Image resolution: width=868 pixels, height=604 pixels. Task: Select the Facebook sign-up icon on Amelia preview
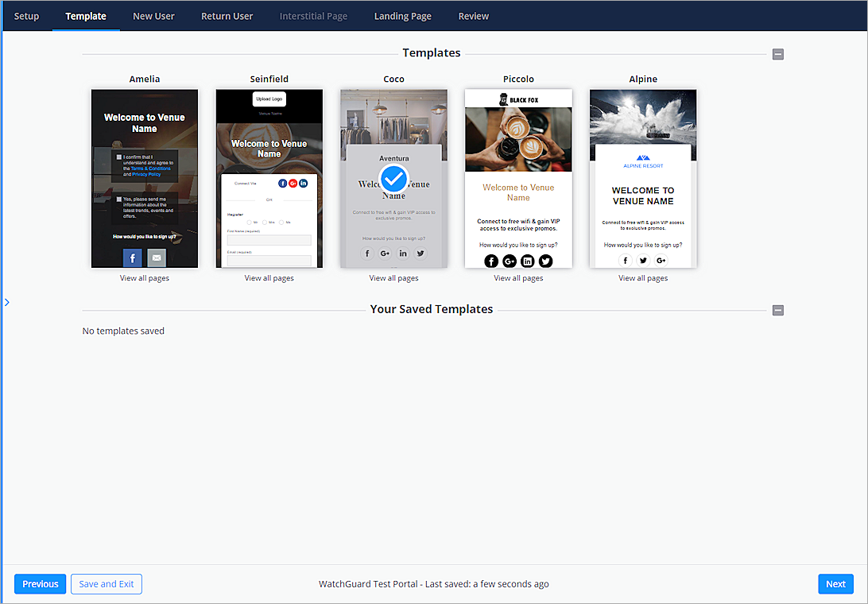[x=132, y=257]
